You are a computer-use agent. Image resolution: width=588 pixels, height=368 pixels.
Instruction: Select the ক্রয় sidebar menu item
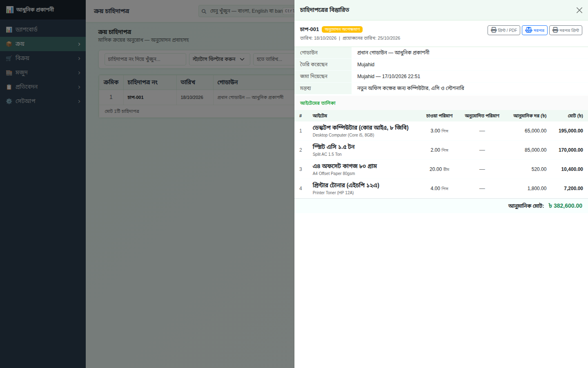pyautogui.click(x=43, y=44)
